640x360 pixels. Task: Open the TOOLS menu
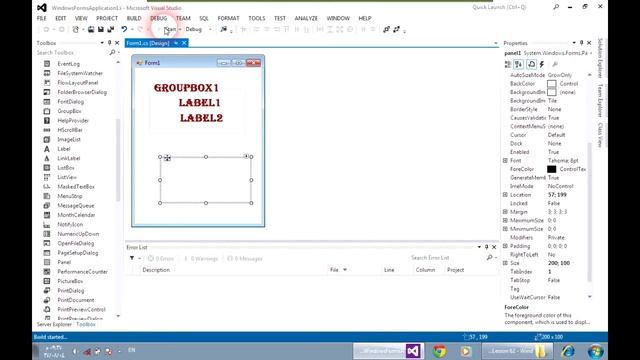point(257,18)
